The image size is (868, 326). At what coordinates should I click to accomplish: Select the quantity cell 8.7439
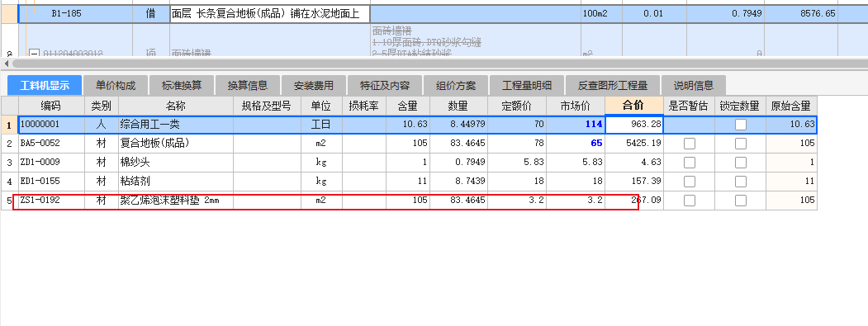(459, 181)
